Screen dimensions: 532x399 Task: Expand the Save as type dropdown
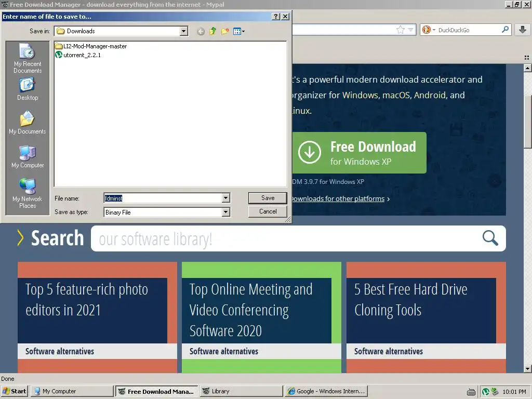225,212
